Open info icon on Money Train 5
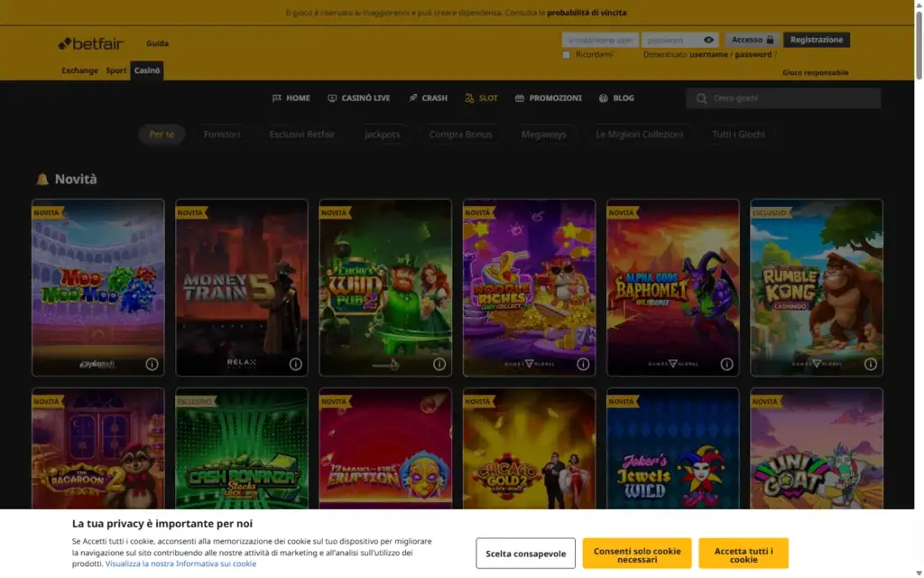 tap(296, 364)
